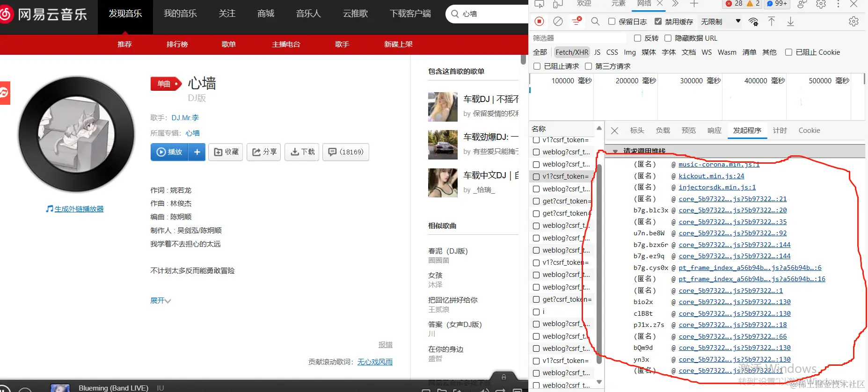Open the 预览 preview tab
The height and width of the screenshot is (392, 868).
pos(688,131)
